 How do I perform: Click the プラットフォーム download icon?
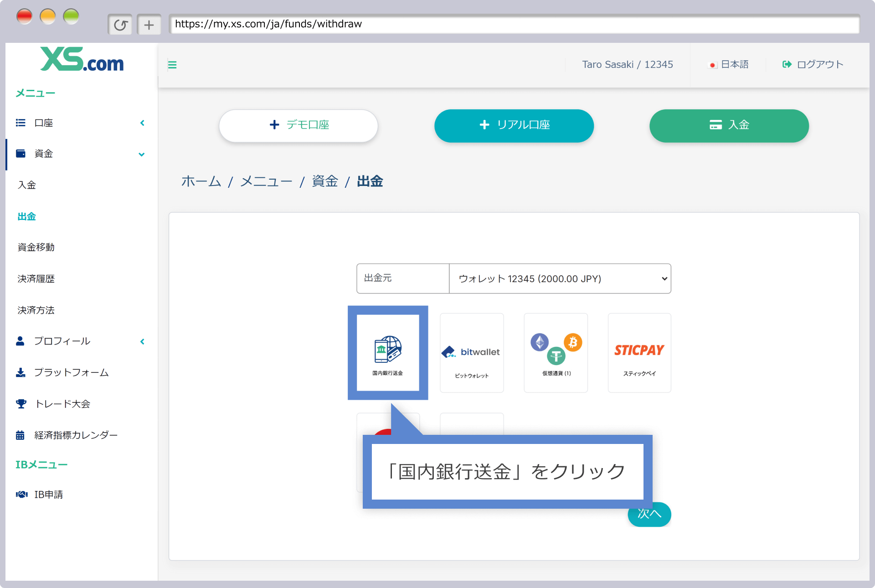tap(21, 372)
